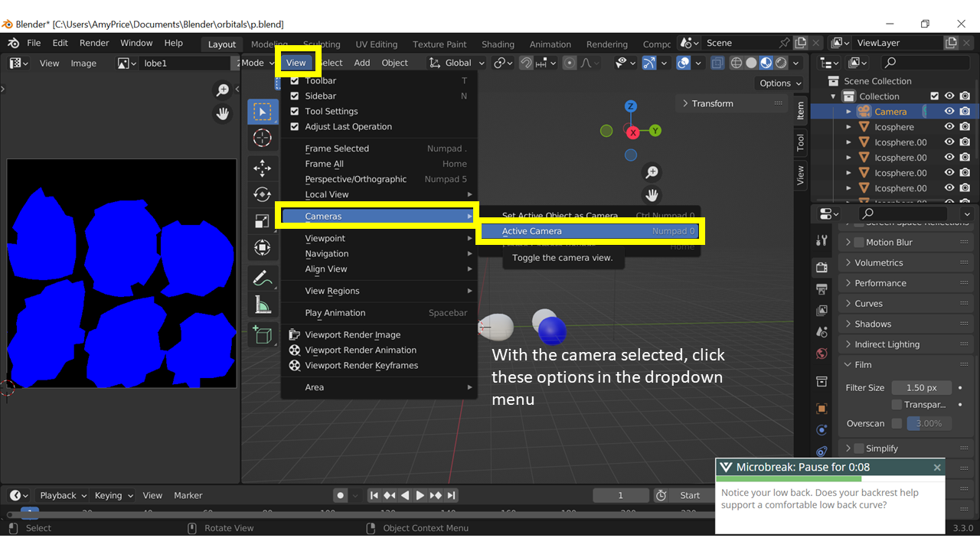The width and height of the screenshot is (980, 551).
Task: Hide the Camera object with eye icon
Action: 949,112
